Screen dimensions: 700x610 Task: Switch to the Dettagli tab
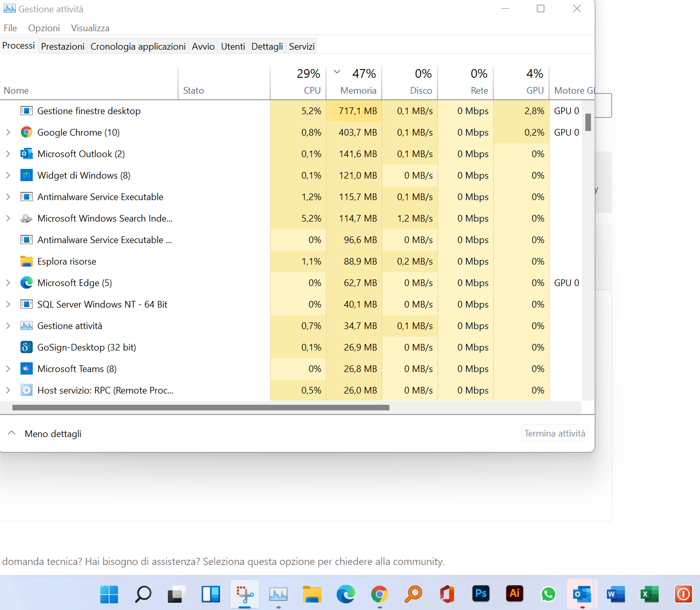[267, 47]
